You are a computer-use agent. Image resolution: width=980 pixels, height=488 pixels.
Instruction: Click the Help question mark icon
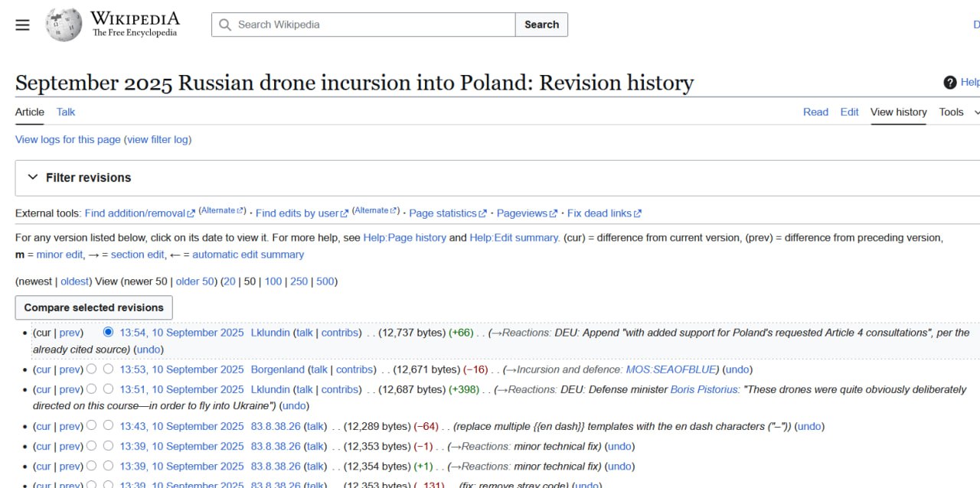pos(950,83)
